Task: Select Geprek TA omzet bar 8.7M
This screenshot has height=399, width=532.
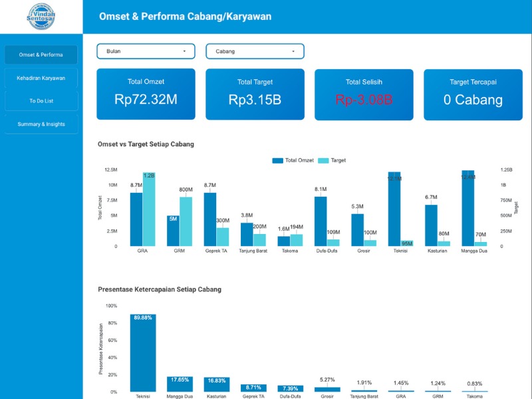Action: pos(210,219)
